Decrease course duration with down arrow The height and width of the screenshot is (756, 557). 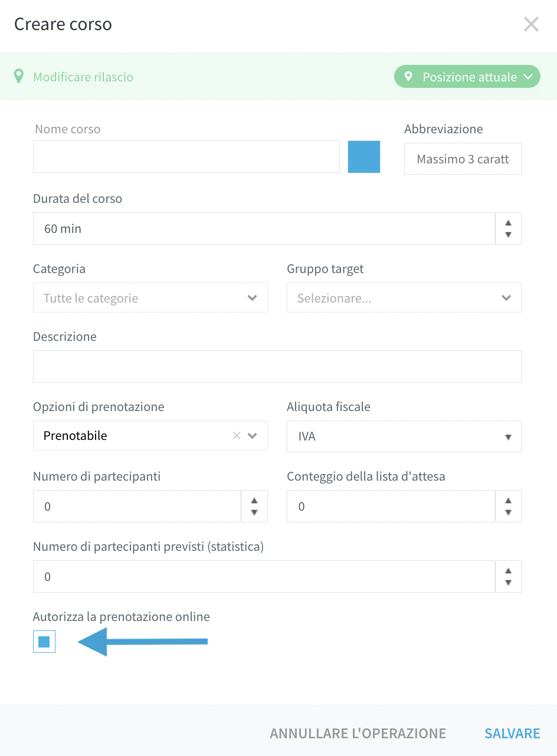pyautogui.click(x=508, y=235)
